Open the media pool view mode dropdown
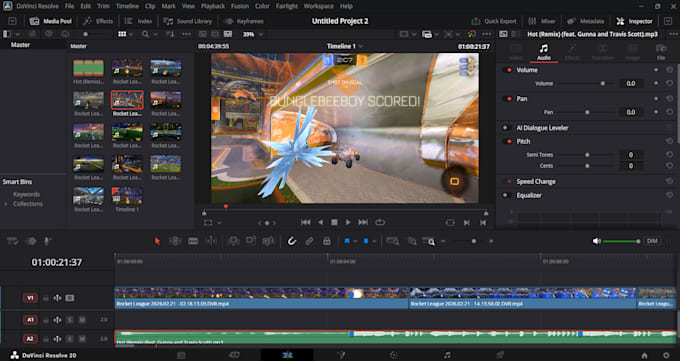The image size is (680, 361). [131, 34]
